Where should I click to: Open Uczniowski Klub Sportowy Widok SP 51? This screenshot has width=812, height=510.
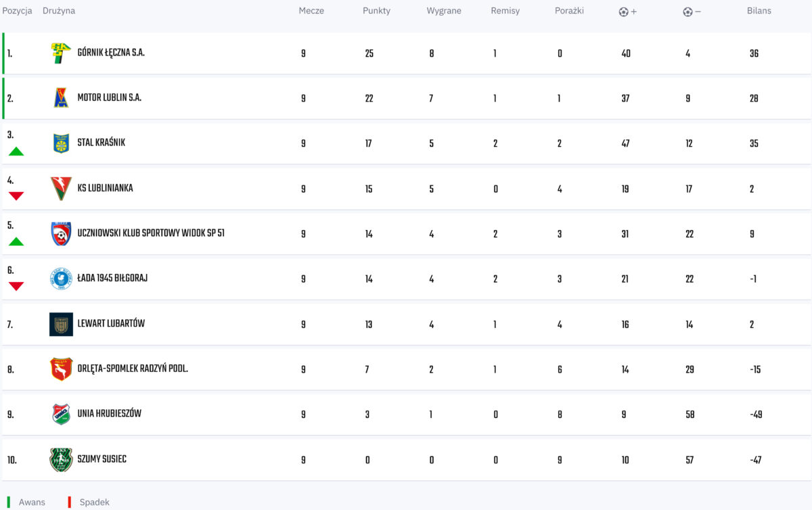click(x=151, y=233)
